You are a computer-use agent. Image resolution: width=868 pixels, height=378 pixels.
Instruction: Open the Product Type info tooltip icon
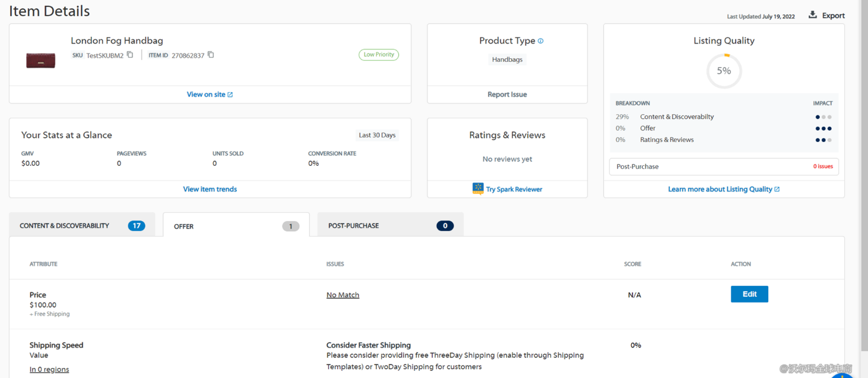point(541,40)
